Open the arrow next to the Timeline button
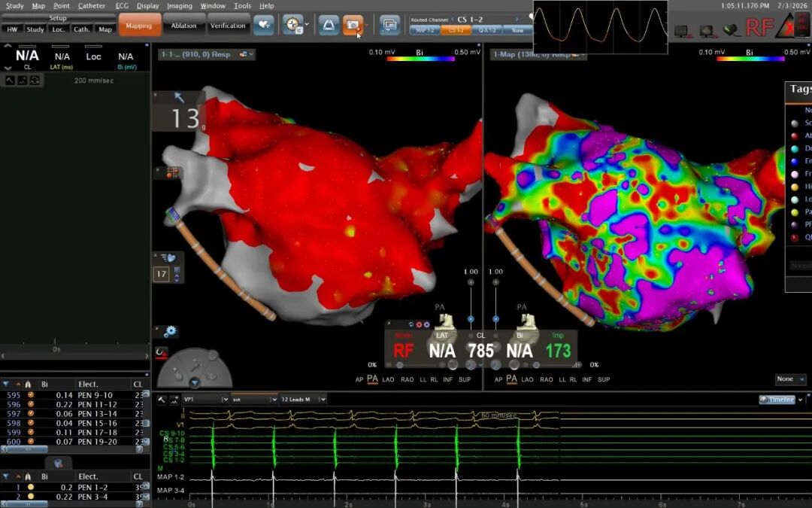The image size is (812, 508). click(801, 400)
